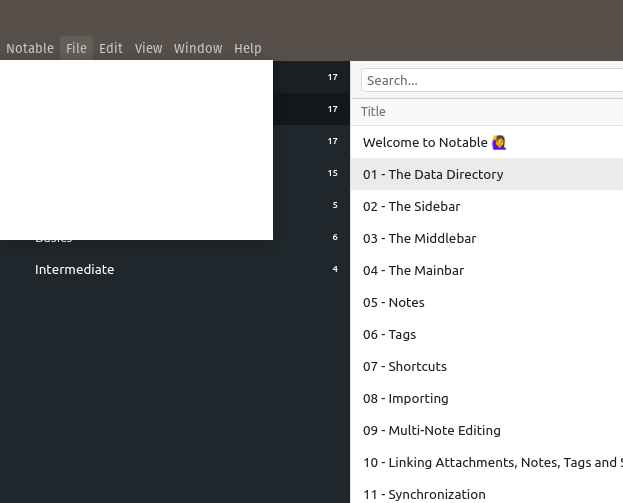The width and height of the screenshot is (623, 503).
Task: Open the Help menu
Action: pyautogui.click(x=248, y=48)
